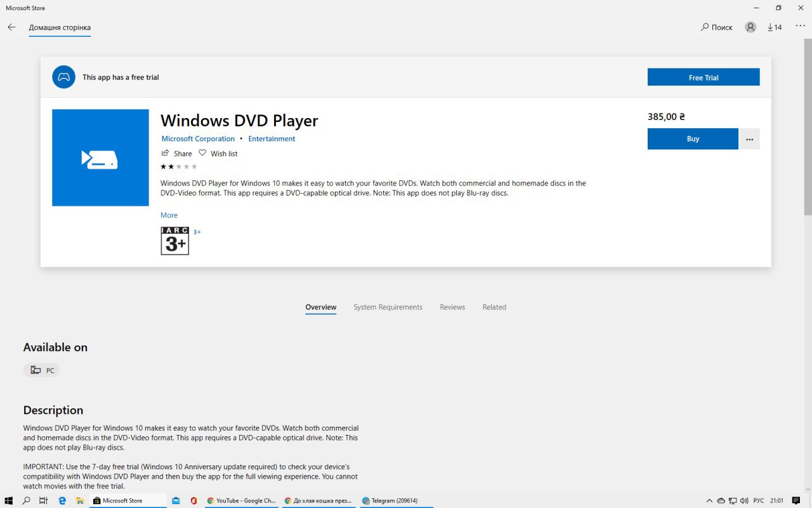Open the OneDrive cloud tray icon
812x508 pixels.
(x=721, y=500)
